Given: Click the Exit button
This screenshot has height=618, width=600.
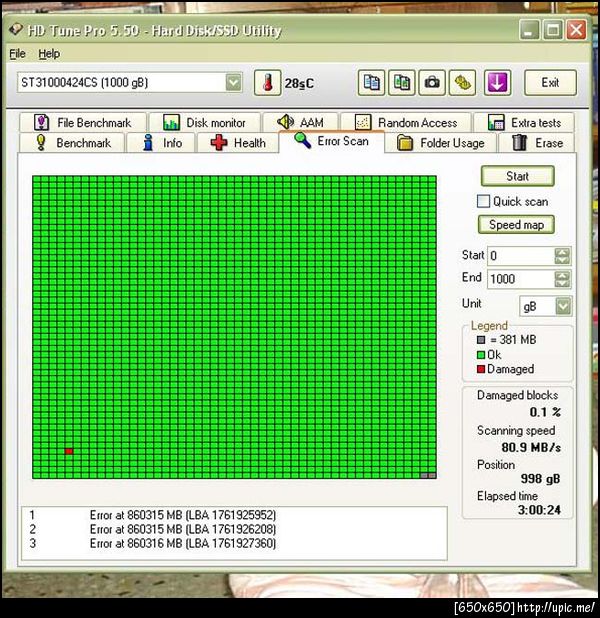Looking at the screenshot, I should tap(550, 83).
